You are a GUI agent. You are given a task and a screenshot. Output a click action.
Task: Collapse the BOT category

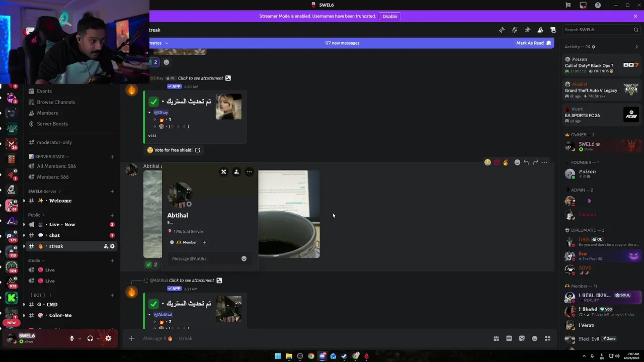[41, 295]
